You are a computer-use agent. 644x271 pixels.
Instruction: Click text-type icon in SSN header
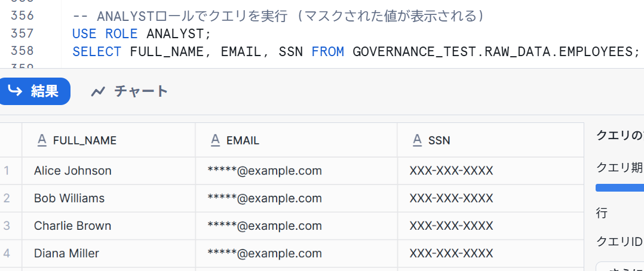[x=417, y=140]
